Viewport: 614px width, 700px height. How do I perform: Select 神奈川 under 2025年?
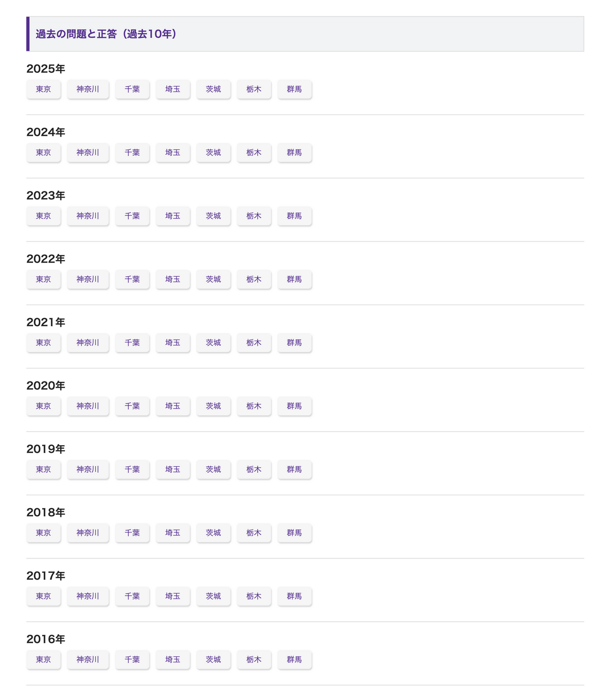[88, 89]
